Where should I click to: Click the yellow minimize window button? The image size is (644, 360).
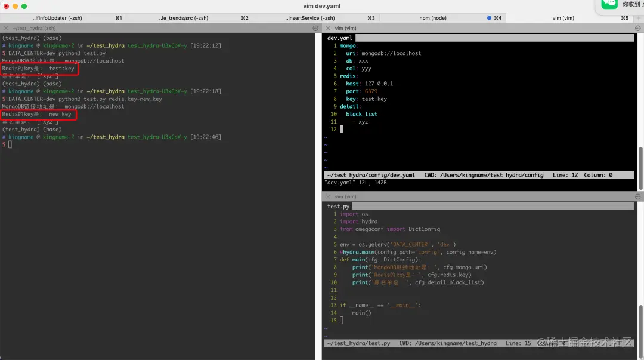click(15, 6)
